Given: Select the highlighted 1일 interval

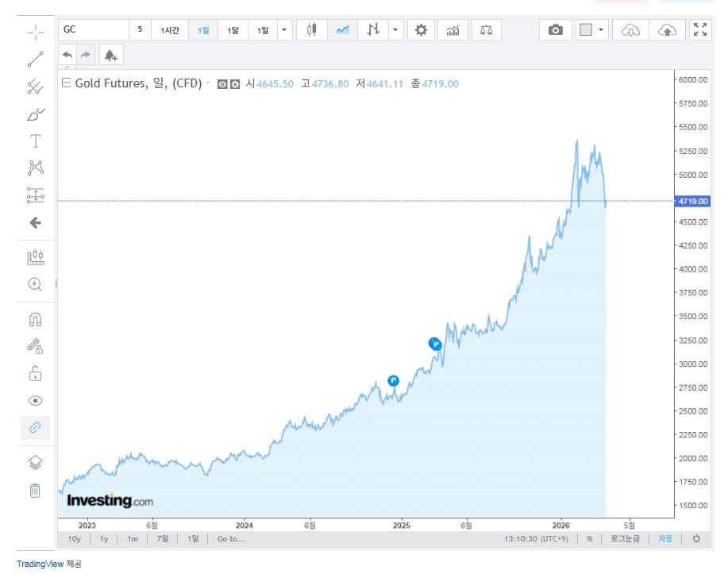Looking at the screenshot, I should [x=203, y=29].
